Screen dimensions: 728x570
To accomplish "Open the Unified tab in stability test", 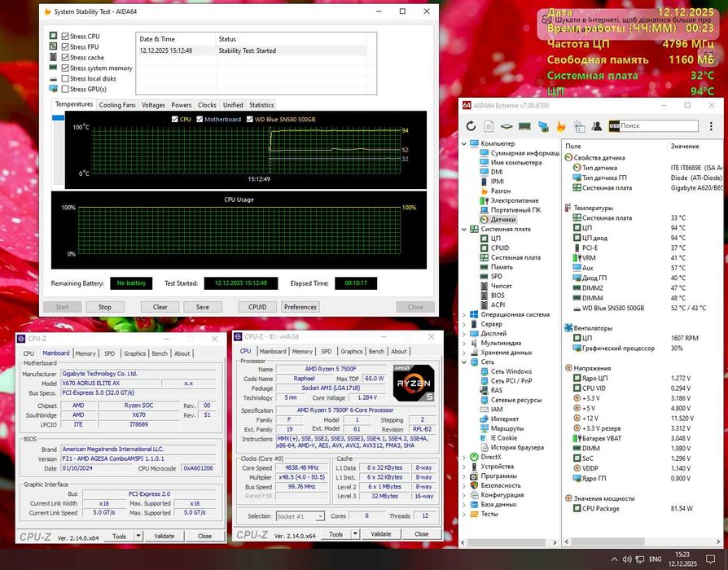I will point(233,105).
